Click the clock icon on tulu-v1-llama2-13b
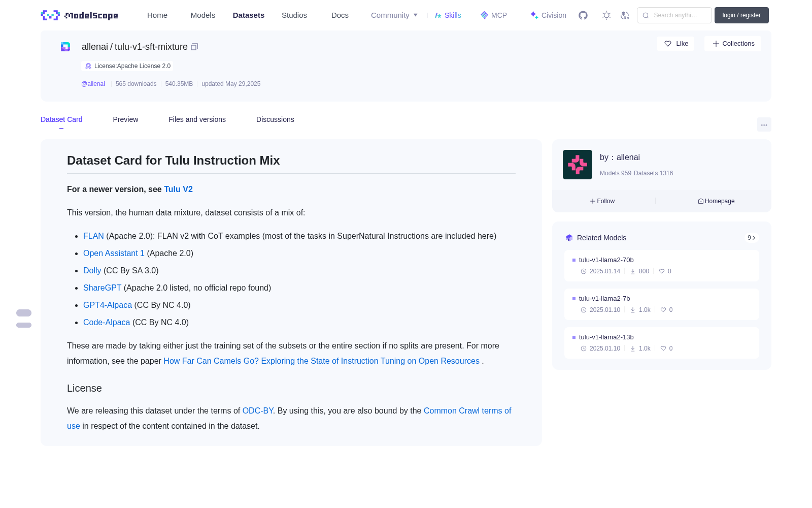Screen dimensions: 812x508 (584, 348)
